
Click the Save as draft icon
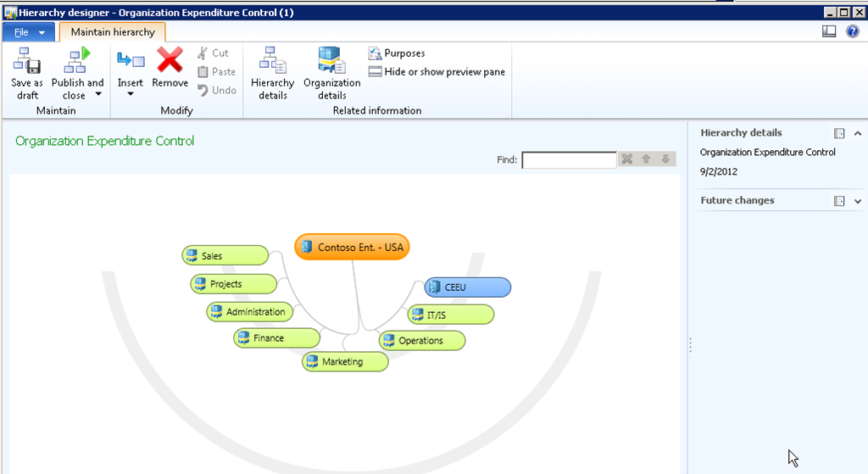pyautogui.click(x=27, y=61)
